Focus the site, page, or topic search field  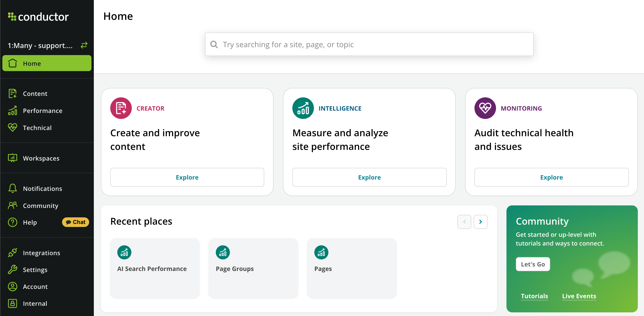(369, 44)
